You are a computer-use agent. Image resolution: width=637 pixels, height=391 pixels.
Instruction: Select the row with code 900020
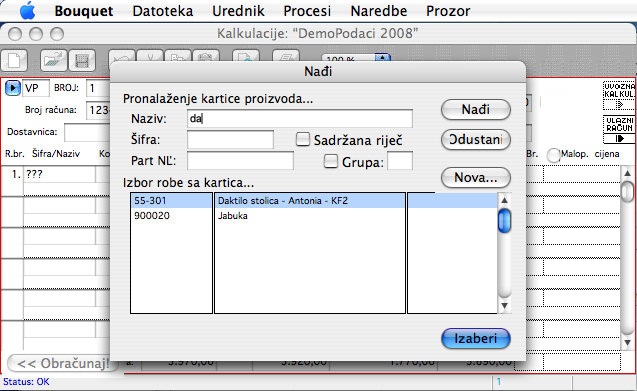[x=152, y=216]
